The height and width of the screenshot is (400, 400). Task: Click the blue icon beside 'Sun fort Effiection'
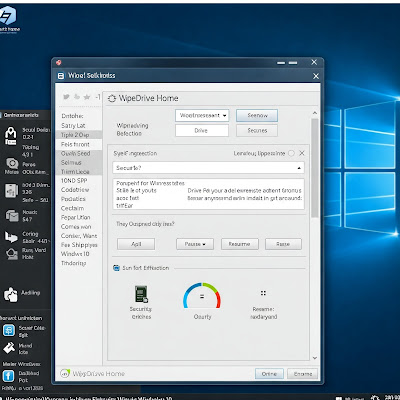pyautogui.click(x=116, y=268)
